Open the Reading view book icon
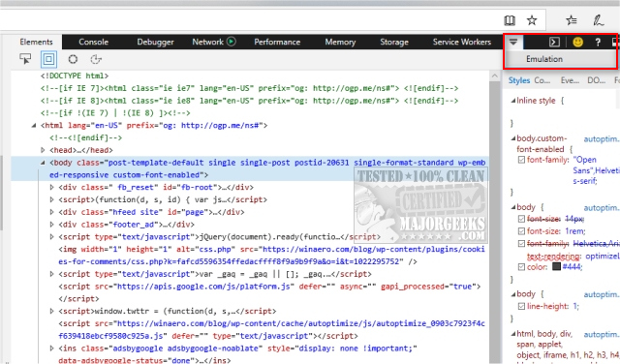The width and height of the screenshot is (620, 364). pos(510,20)
